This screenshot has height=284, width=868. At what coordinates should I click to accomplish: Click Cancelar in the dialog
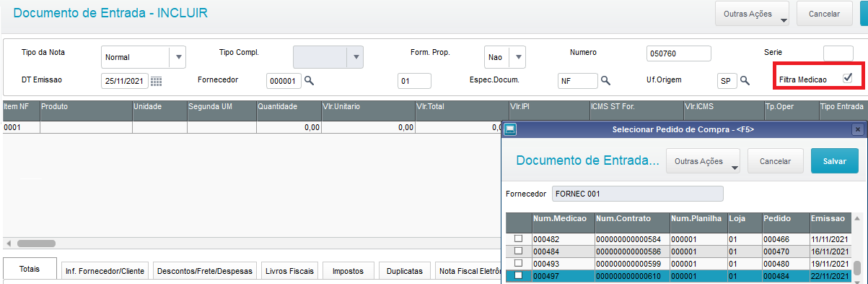tap(776, 162)
